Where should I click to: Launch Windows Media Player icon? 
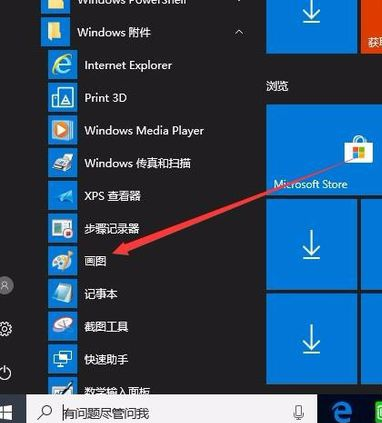63,130
